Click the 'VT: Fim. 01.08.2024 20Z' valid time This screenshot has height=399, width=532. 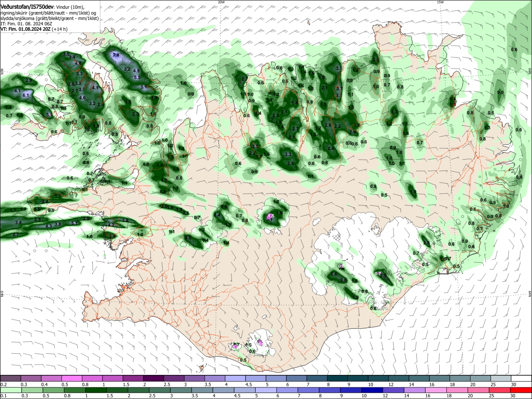(x=25, y=29)
